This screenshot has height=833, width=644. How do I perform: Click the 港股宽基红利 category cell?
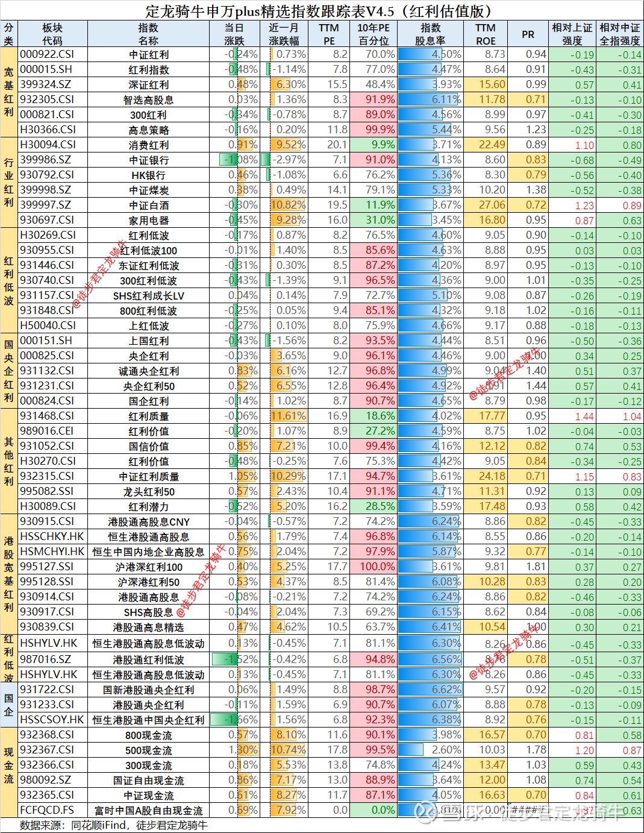coord(8,574)
